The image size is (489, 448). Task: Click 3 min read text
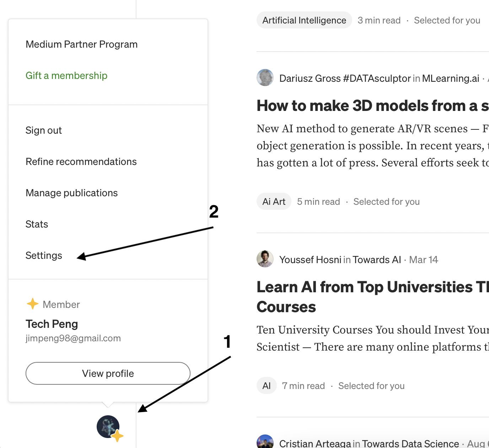[379, 20]
